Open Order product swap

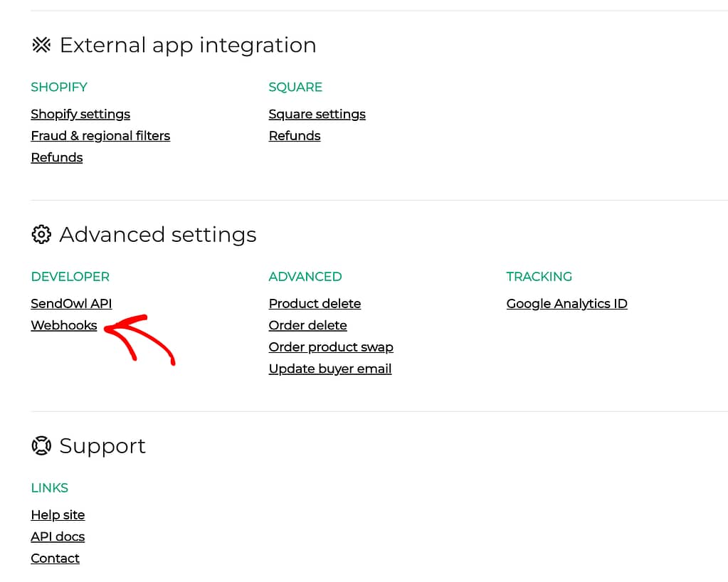click(331, 347)
